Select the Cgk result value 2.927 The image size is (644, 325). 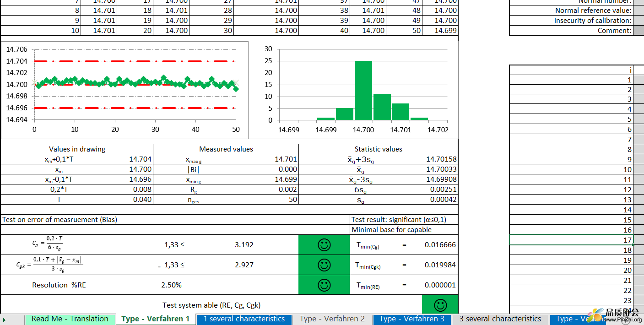coord(244,265)
